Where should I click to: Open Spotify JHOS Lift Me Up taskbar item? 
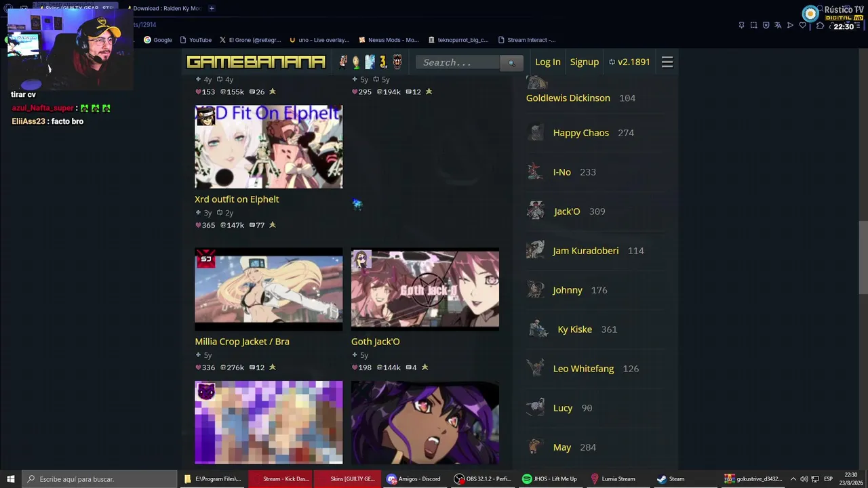pyautogui.click(x=550, y=479)
